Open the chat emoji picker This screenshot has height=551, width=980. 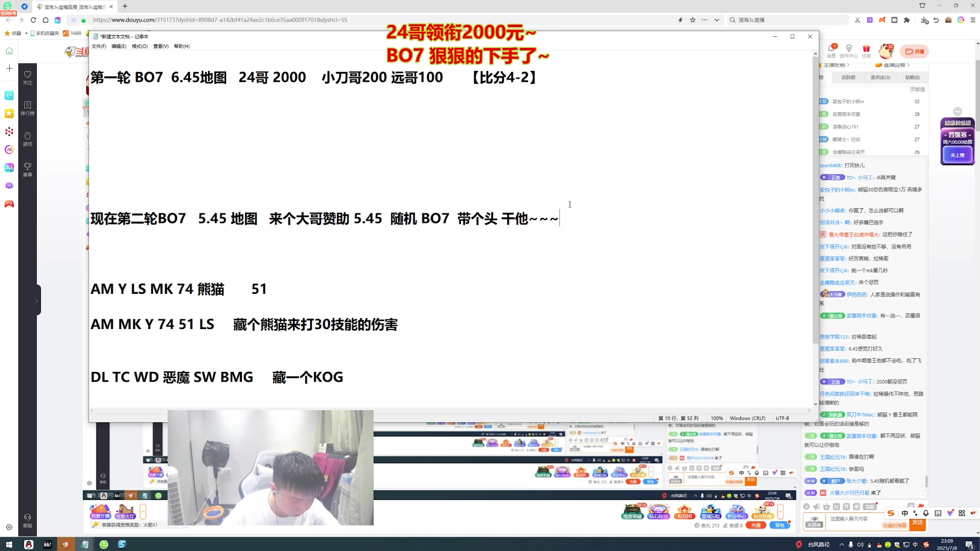pyautogui.click(x=806, y=507)
